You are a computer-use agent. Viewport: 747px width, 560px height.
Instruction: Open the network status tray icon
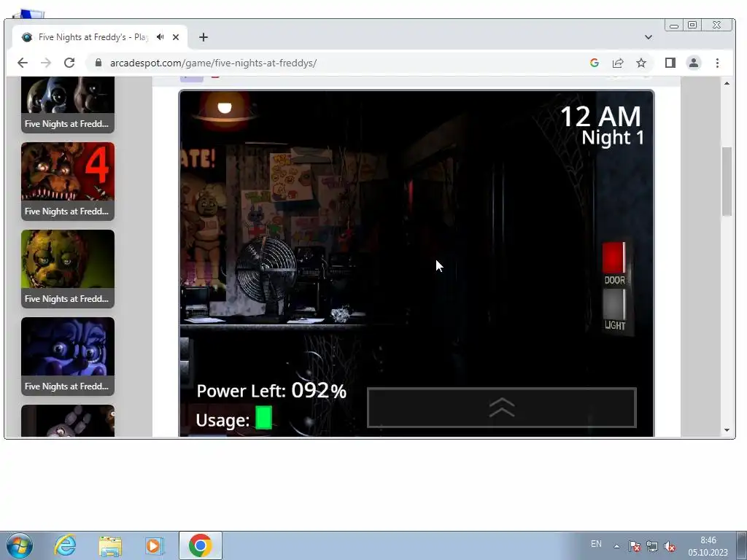[651, 546]
